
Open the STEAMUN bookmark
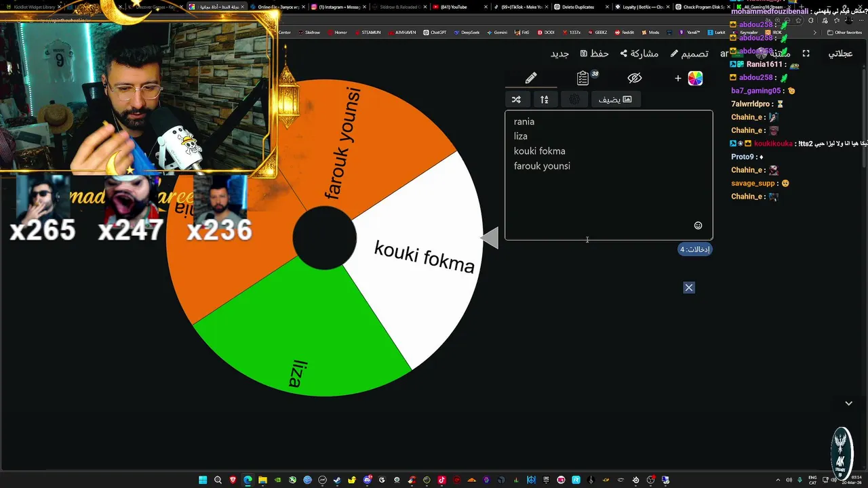coord(367,33)
